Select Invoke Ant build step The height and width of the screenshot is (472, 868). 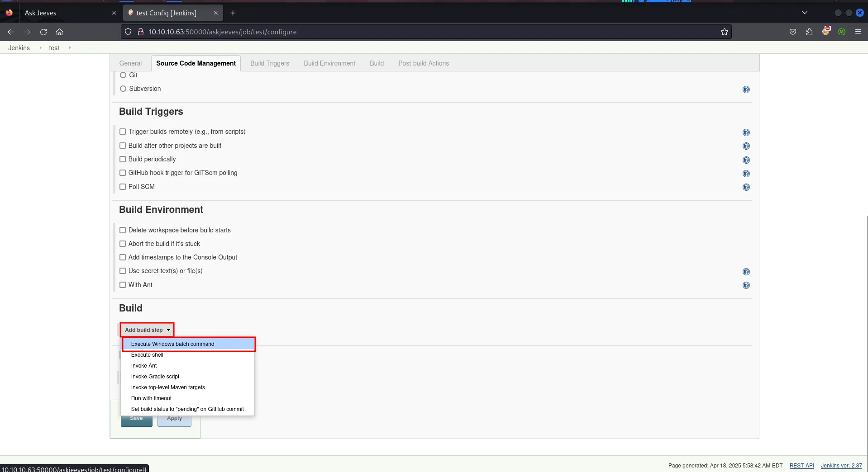(x=188, y=366)
